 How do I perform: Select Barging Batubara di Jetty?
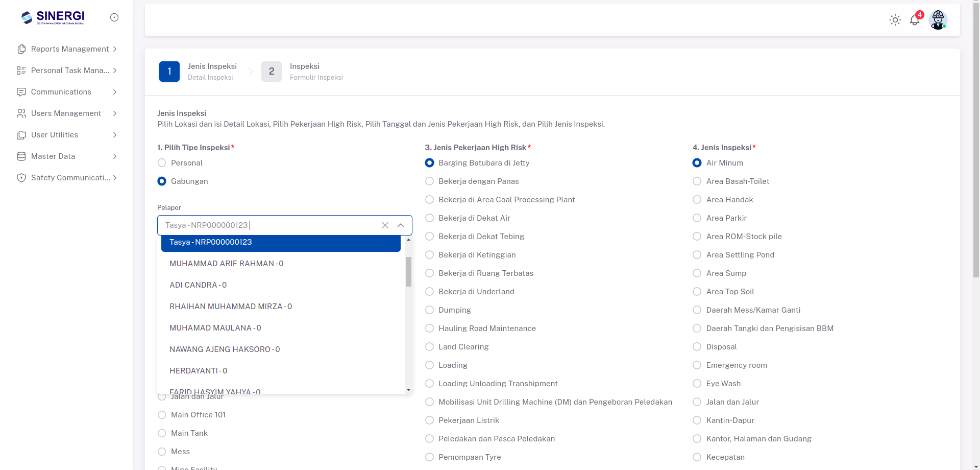429,163
